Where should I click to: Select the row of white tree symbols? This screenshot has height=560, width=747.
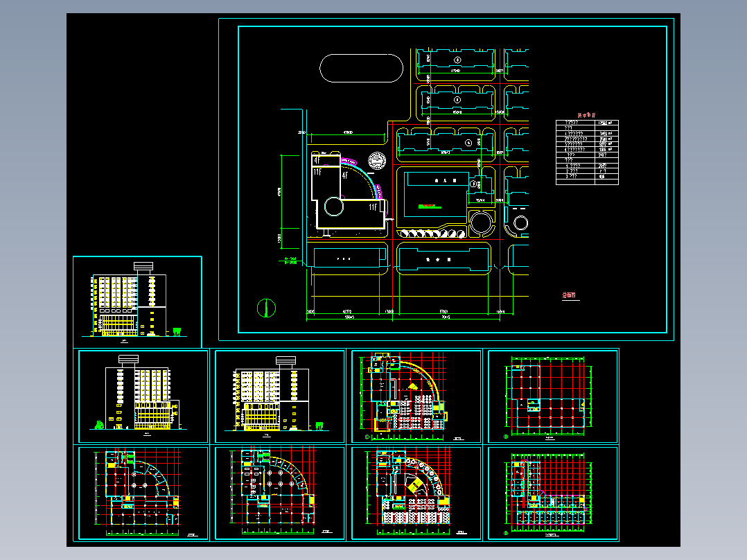click(x=432, y=234)
